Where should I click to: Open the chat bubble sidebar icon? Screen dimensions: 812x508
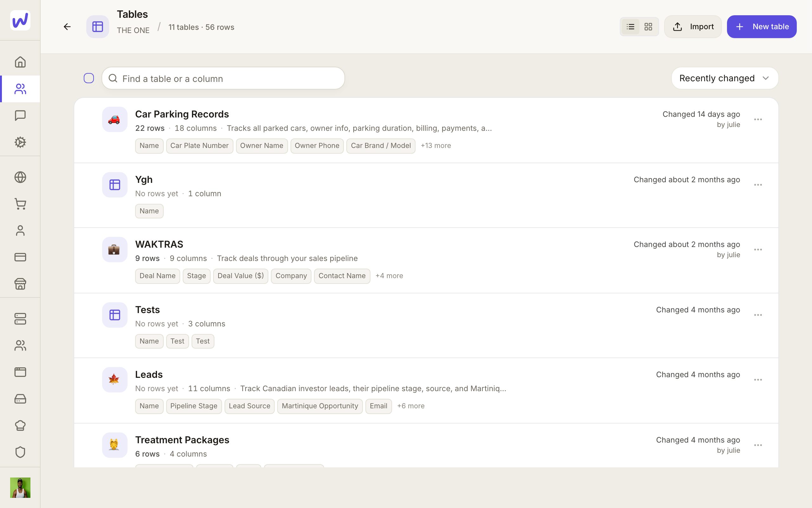click(20, 116)
